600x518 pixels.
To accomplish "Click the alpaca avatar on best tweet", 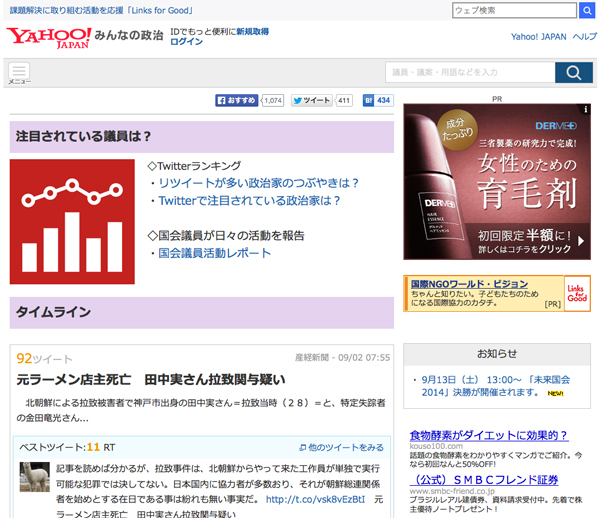I will (35, 476).
